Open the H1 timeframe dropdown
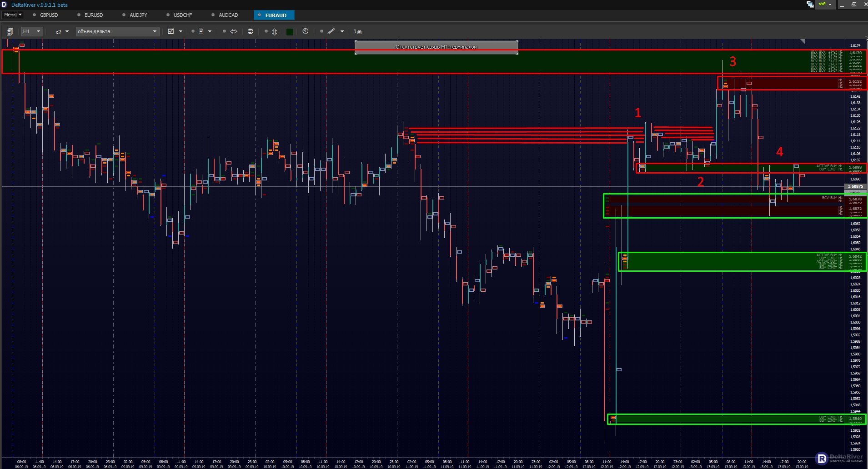The width and height of the screenshot is (868, 469). pos(32,31)
